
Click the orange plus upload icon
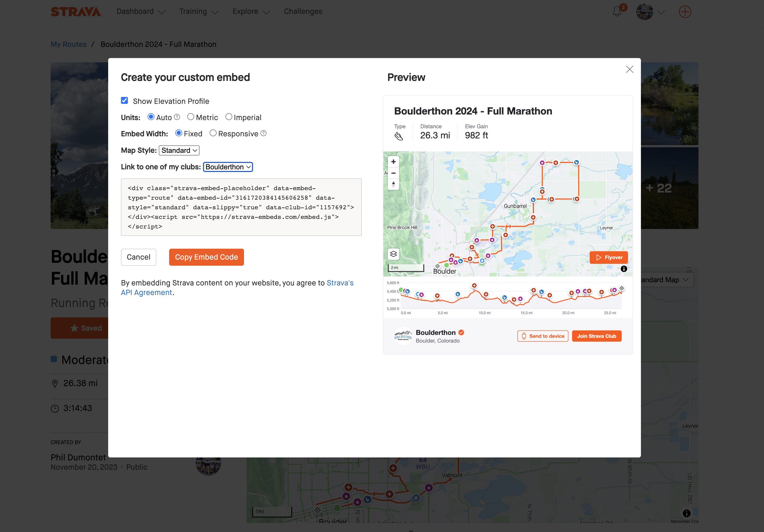(x=685, y=12)
